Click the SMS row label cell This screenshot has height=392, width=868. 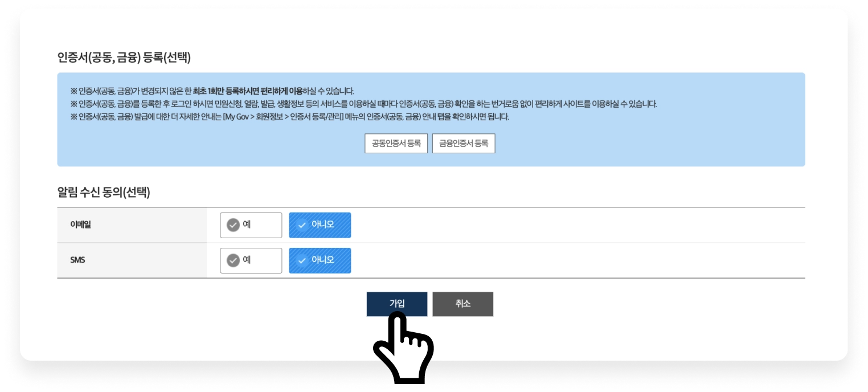click(x=132, y=260)
